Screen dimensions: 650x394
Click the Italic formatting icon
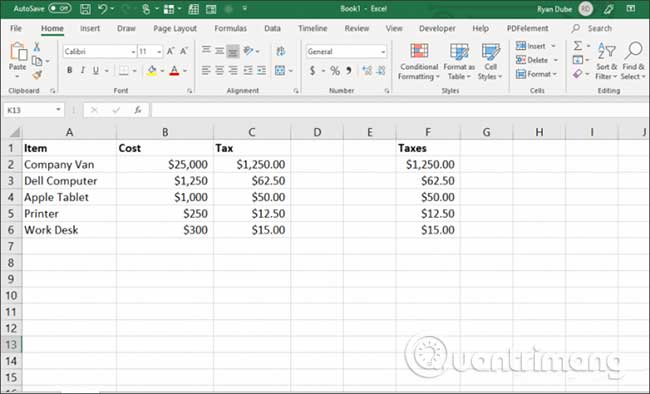[x=82, y=71]
